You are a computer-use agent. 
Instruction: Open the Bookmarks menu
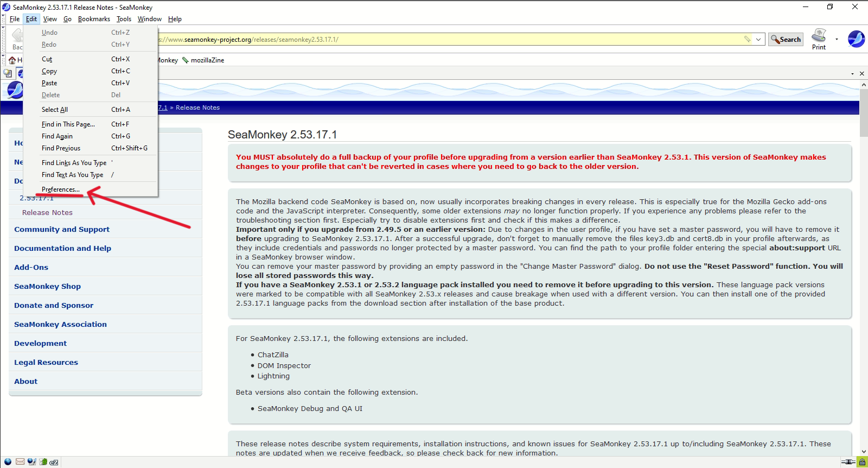(x=94, y=19)
